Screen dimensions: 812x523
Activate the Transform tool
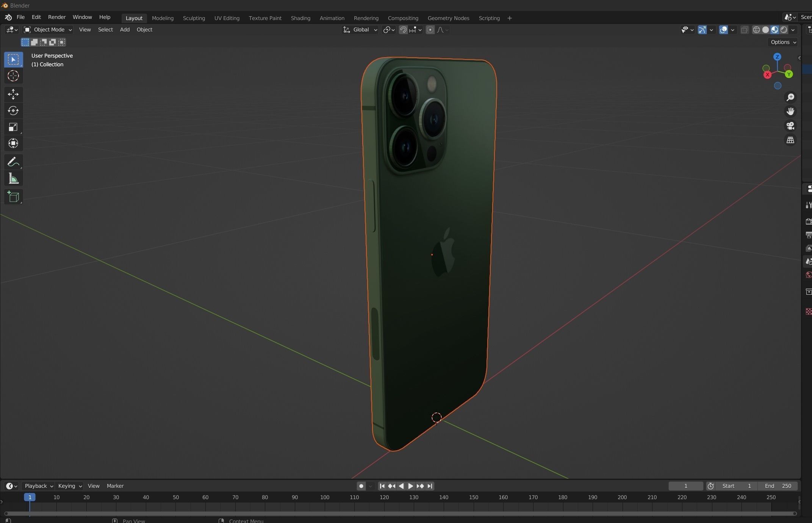coord(13,143)
